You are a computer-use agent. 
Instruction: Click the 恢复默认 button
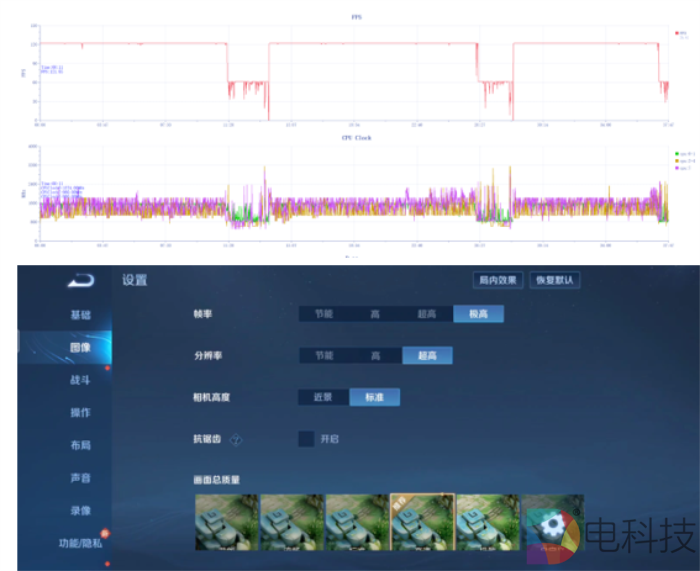point(554,280)
